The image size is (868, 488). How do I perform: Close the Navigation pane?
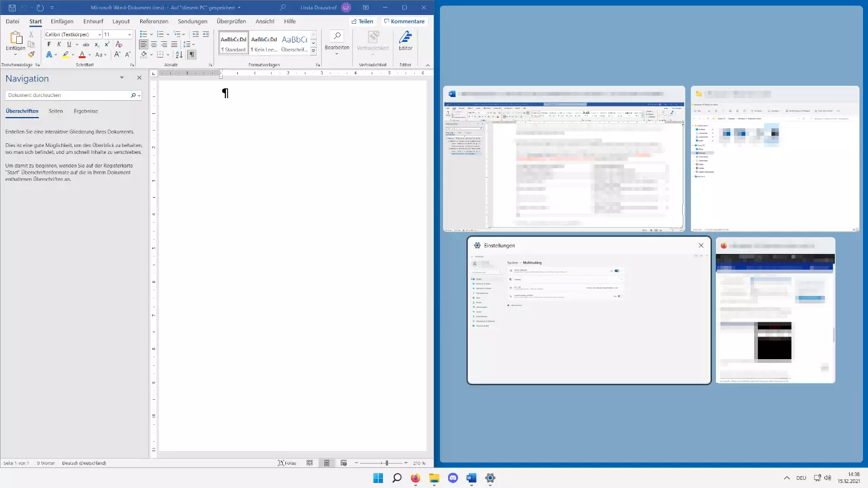pyautogui.click(x=139, y=78)
